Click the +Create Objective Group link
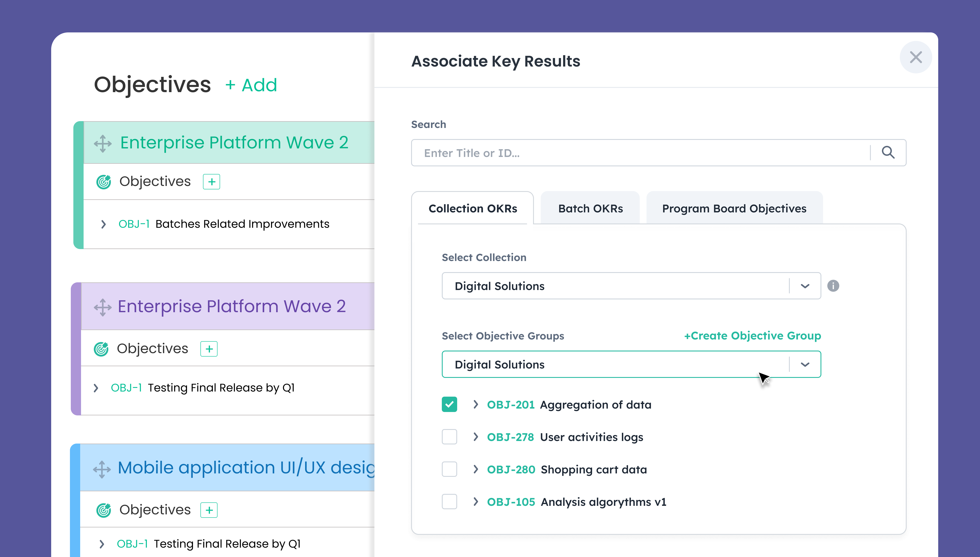 [x=752, y=335]
